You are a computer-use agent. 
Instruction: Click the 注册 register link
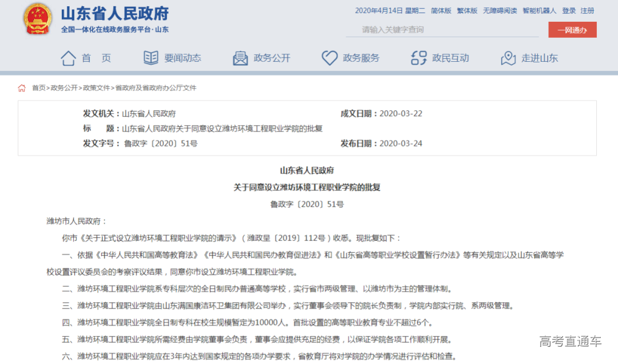tap(587, 11)
